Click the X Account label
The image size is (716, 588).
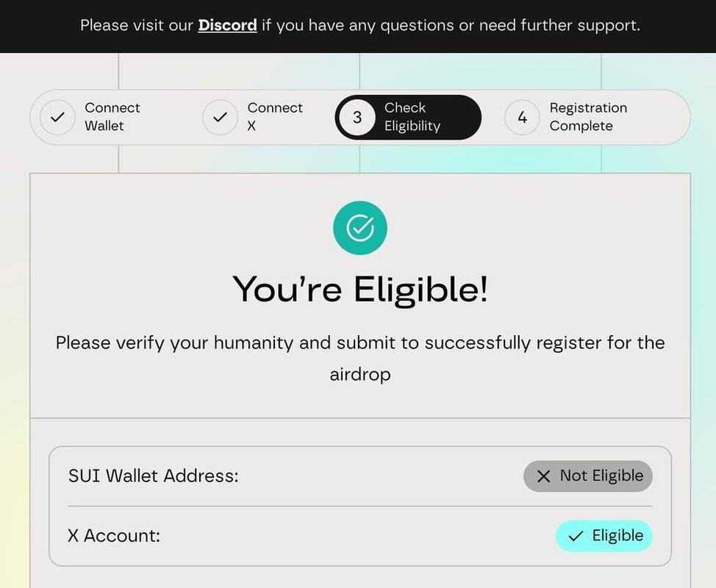pyautogui.click(x=114, y=535)
